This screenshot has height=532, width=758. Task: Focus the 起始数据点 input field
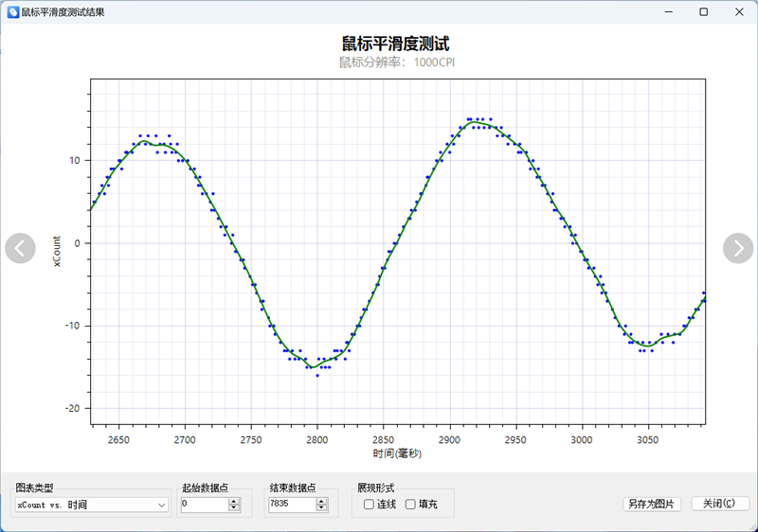203,505
